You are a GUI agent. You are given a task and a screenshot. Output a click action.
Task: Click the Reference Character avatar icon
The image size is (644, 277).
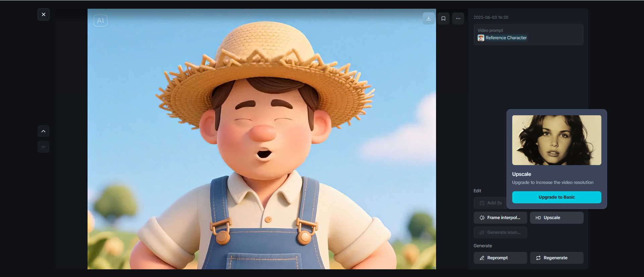[481, 38]
